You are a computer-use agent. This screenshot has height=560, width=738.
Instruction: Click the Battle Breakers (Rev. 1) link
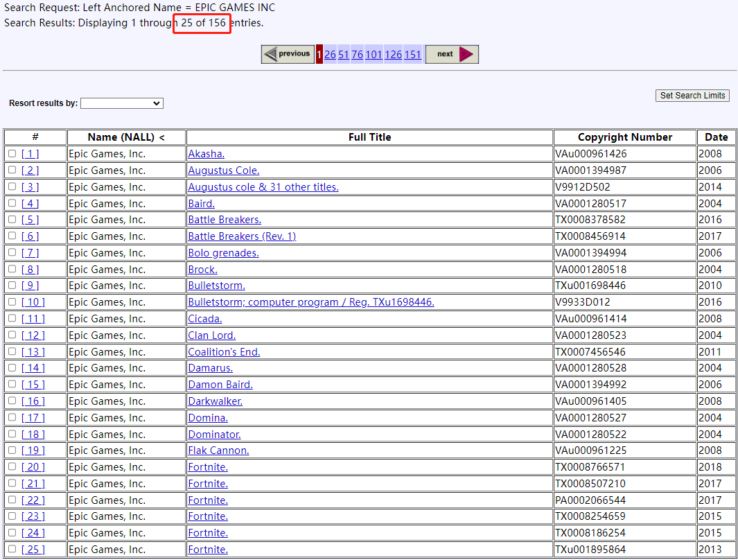point(242,236)
